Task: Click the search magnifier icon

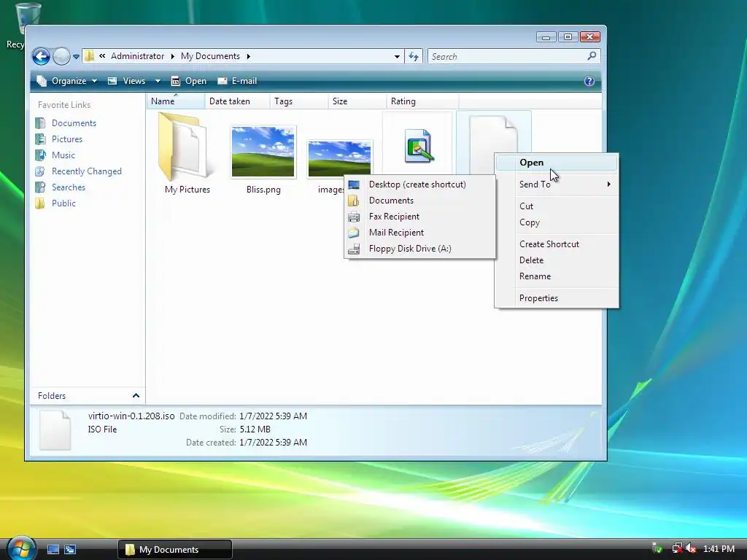Action: click(x=592, y=56)
